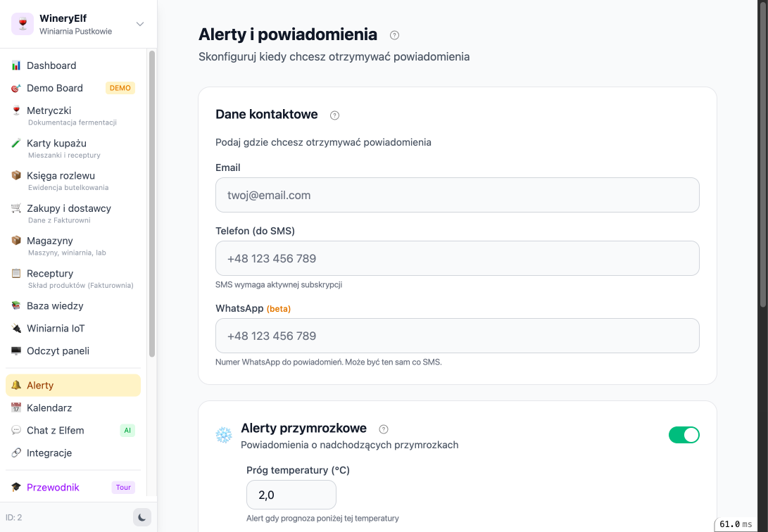Click inside the Email input field
Viewport: 768px width, 532px height.
click(x=457, y=195)
